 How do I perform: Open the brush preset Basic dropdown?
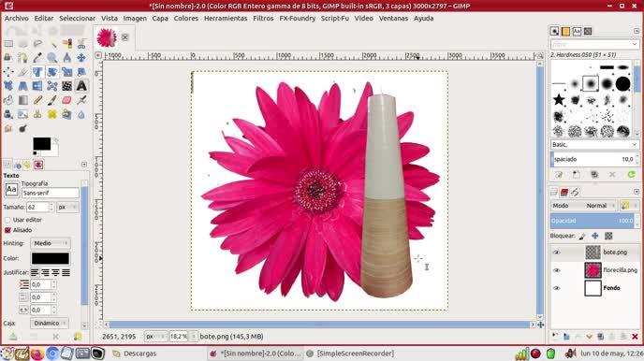594,144
